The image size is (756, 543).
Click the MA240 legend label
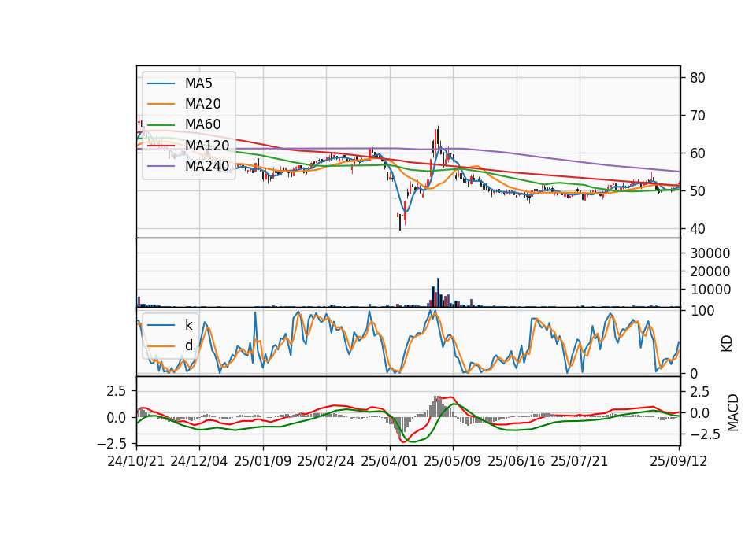pos(207,166)
